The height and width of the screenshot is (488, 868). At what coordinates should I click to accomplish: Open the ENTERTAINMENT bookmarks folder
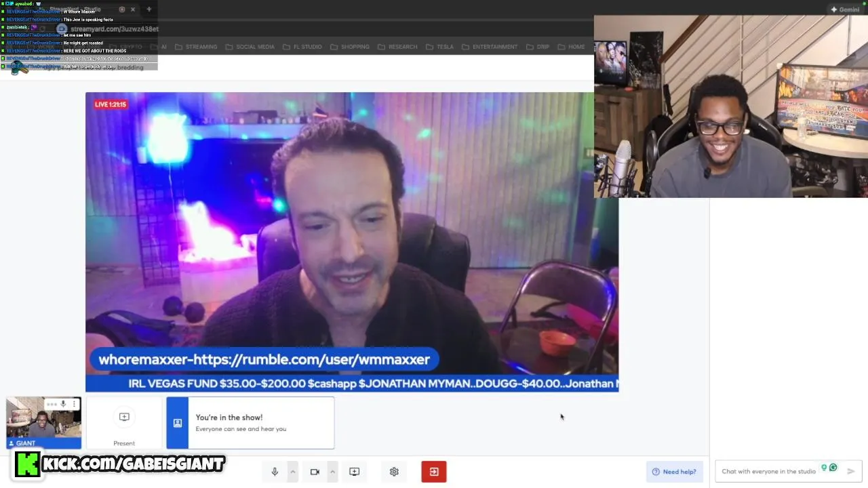pos(490,47)
